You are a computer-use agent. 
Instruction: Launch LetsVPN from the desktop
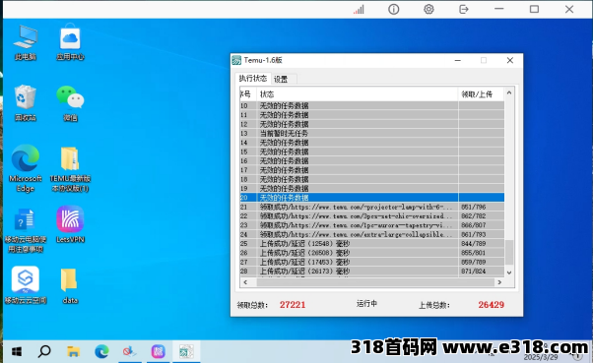(x=70, y=224)
